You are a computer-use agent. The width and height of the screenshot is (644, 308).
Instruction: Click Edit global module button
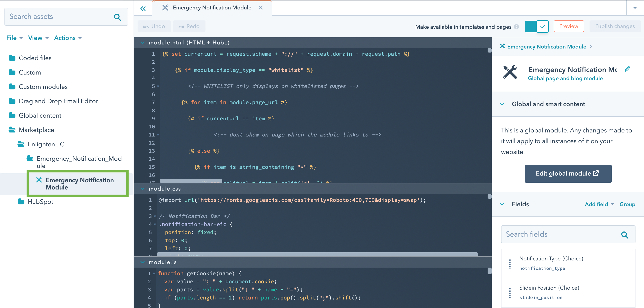click(x=568, y=174)
